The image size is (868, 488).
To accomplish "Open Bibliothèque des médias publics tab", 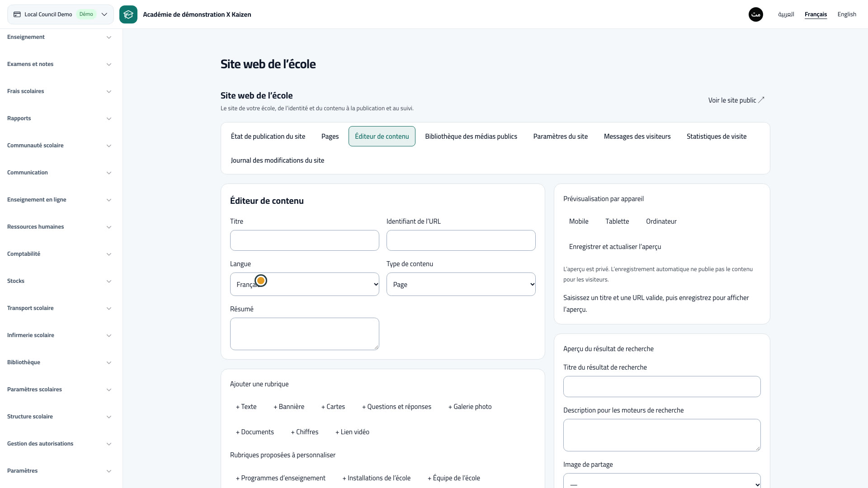I will (x=471, y=136).
